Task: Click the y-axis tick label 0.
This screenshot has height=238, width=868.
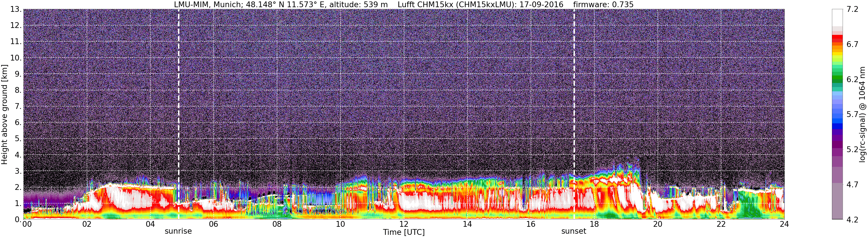Action: click(x=18, y=219)
